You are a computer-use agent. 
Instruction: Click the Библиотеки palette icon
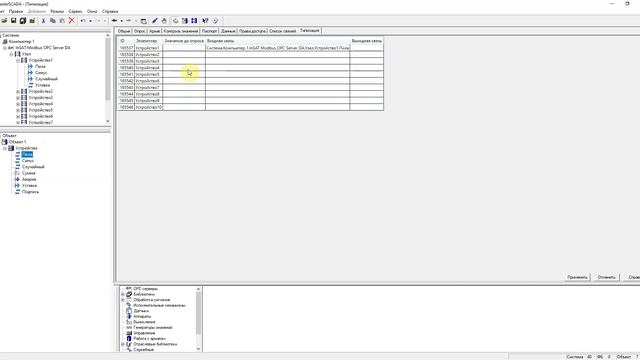tap(129, 294)
